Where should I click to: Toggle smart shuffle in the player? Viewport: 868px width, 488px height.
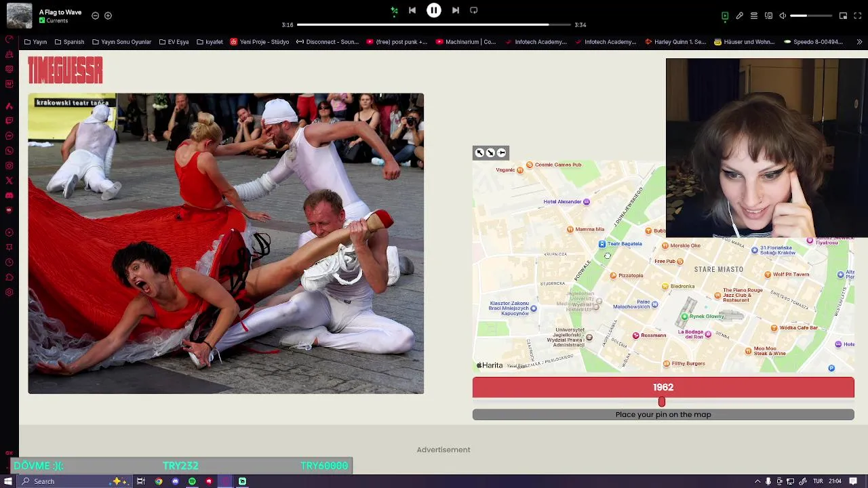[394, 10]
